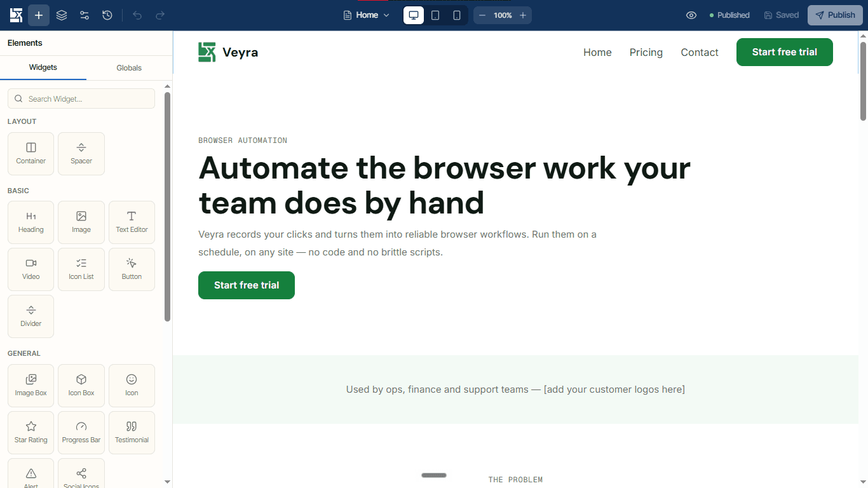Switch to the Widgets tab

(x=43, y=67)
